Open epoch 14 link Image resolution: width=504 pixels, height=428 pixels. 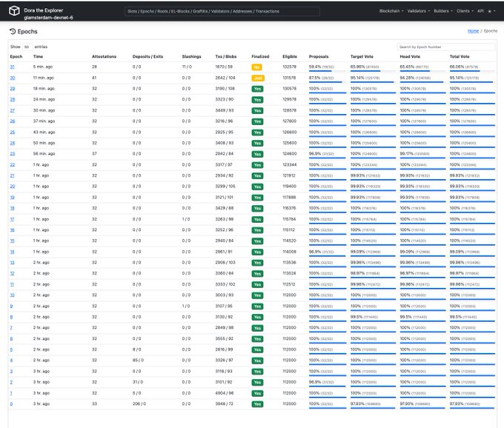point(12,252)
